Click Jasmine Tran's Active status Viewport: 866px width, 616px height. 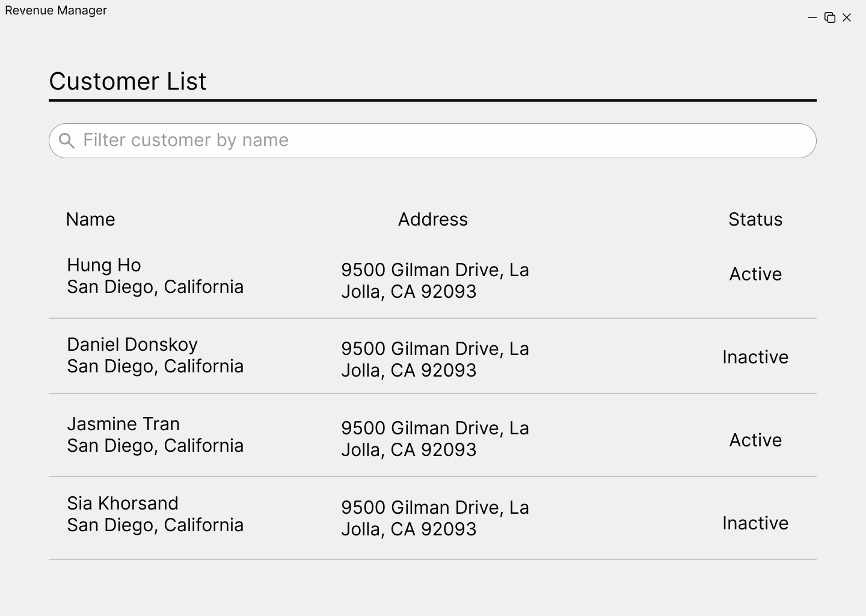coord(755,440)
